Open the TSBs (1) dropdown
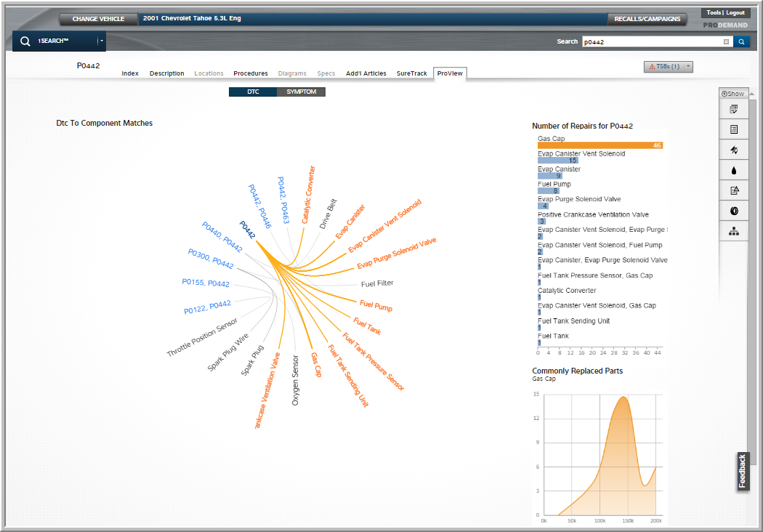Image resolution: width=763 pixels, height=532 pixels. point(669,67)
